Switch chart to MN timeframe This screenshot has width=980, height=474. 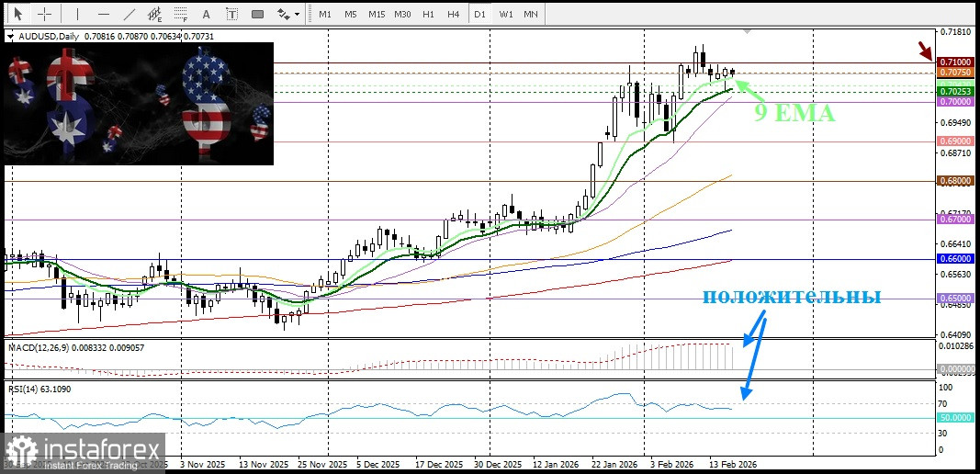(x=530, y=14)
